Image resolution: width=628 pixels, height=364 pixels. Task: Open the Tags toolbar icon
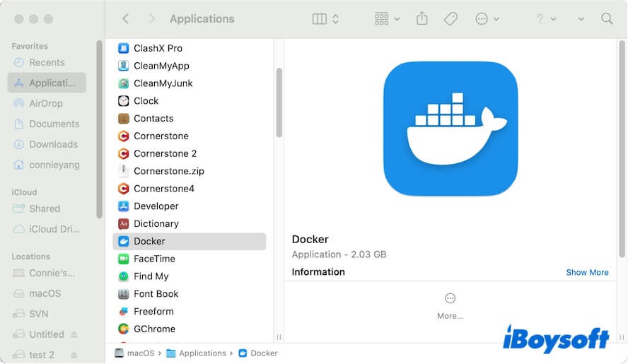point(450,19)
